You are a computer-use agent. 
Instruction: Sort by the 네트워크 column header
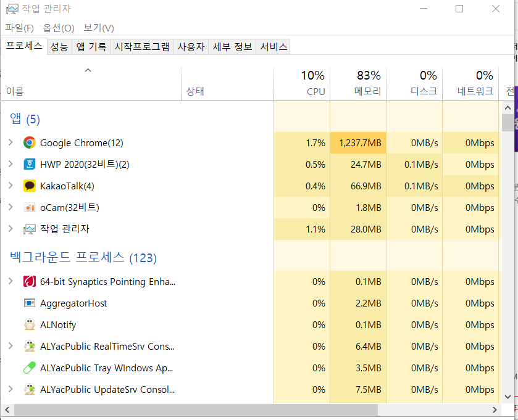pyautogui.click(x=470, y=84)
